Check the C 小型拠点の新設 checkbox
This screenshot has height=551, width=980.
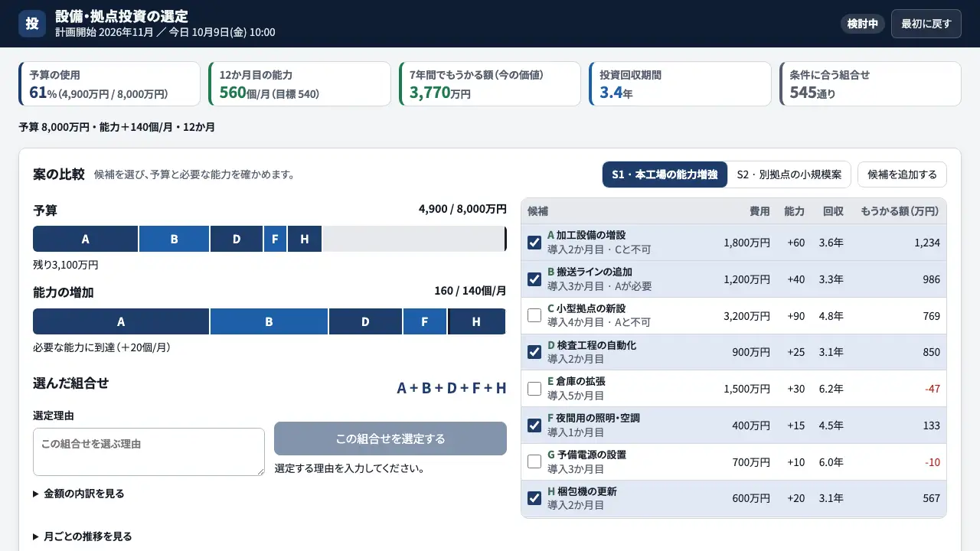tap(534, 315)
